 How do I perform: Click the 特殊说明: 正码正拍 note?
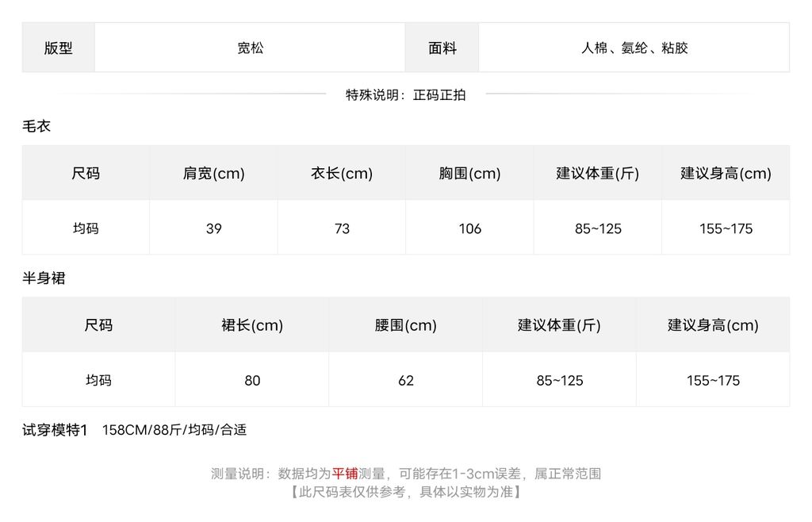405,94
